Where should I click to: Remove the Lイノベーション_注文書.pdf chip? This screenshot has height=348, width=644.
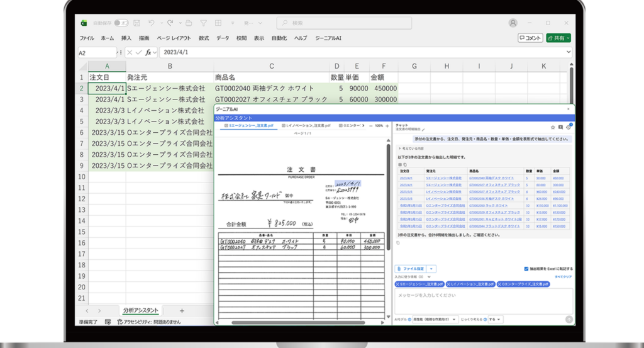(448, 284)
